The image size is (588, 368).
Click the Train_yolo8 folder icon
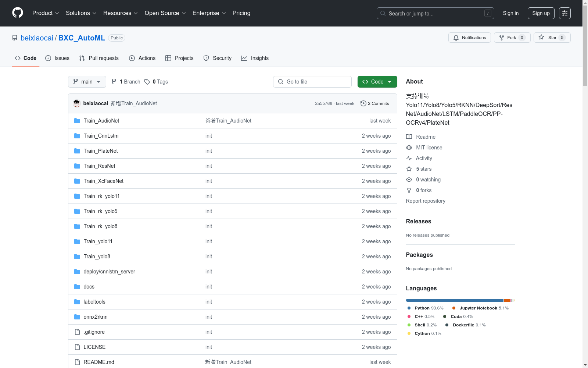tap(77, 256)
